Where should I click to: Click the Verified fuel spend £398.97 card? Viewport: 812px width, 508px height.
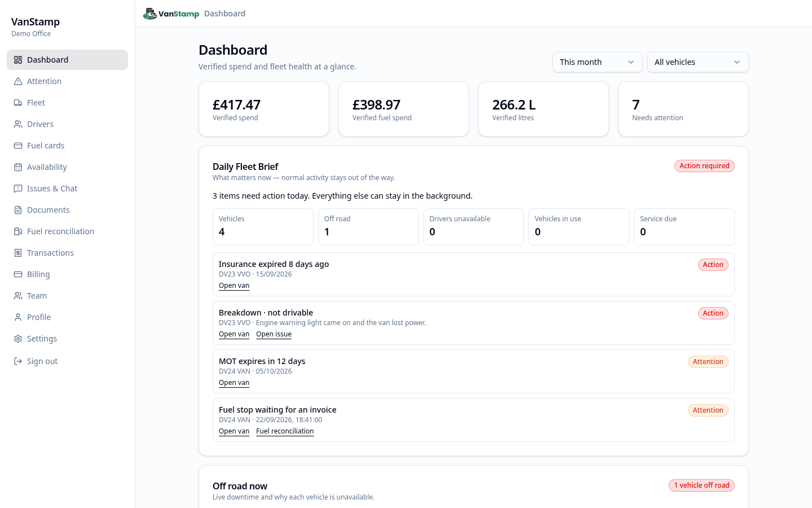[404, 109]
